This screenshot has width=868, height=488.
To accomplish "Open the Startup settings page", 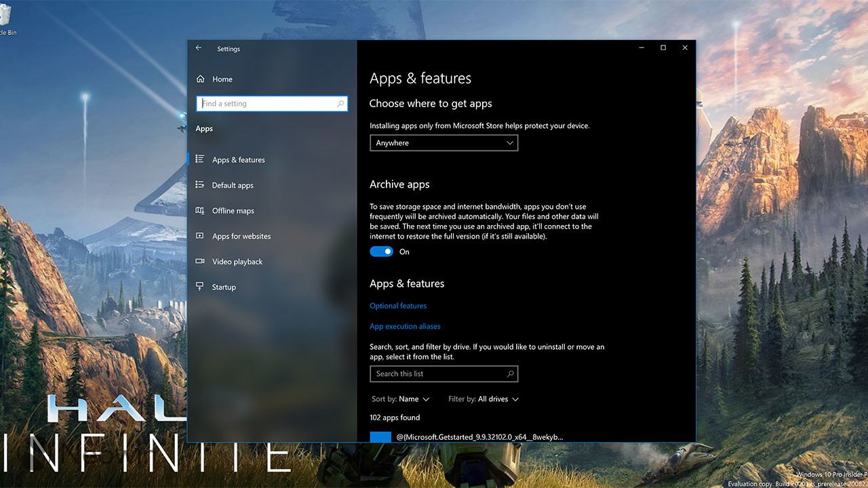I will [x=224, y=287].
